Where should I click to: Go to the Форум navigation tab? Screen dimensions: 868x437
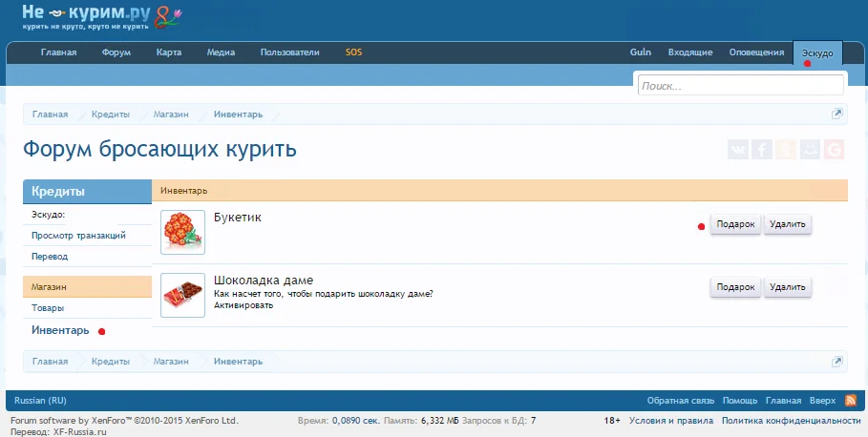pos(116,52)
